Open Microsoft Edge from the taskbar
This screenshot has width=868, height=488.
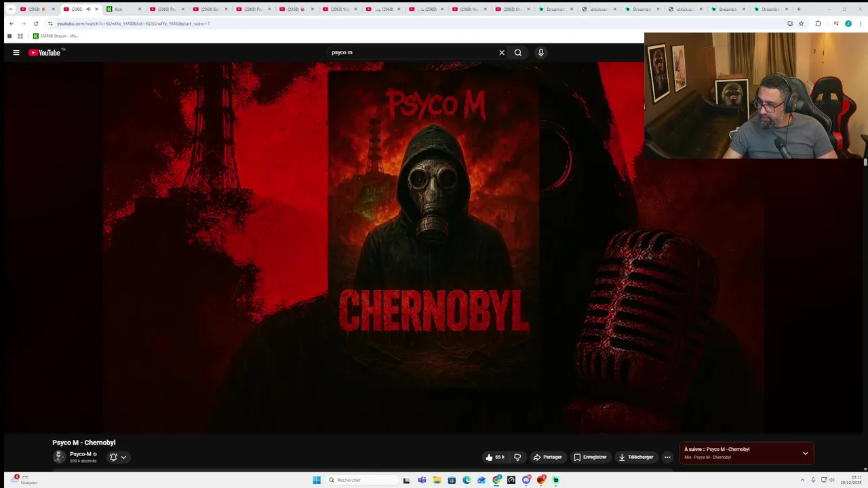pos(467,480)
